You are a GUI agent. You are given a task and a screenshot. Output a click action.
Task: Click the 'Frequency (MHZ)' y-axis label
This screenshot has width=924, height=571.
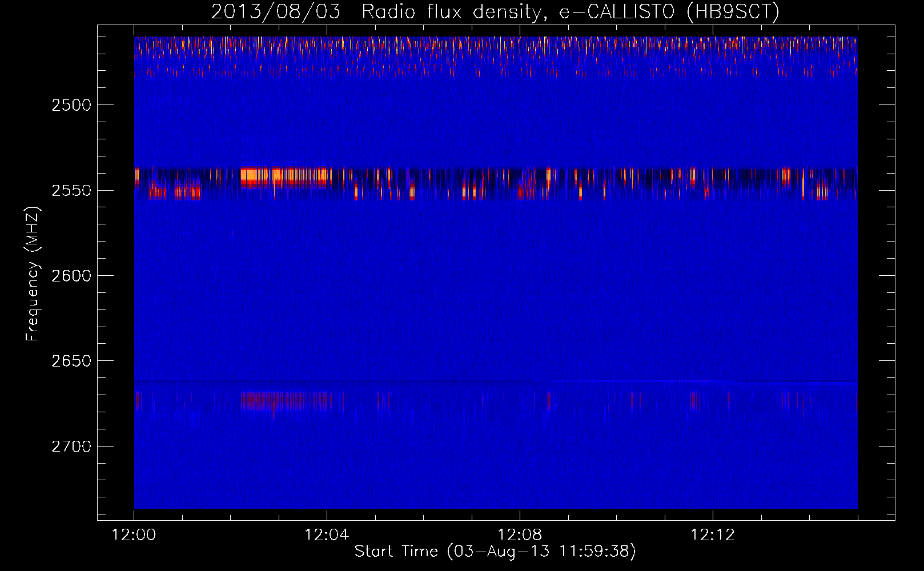(33, 274)
